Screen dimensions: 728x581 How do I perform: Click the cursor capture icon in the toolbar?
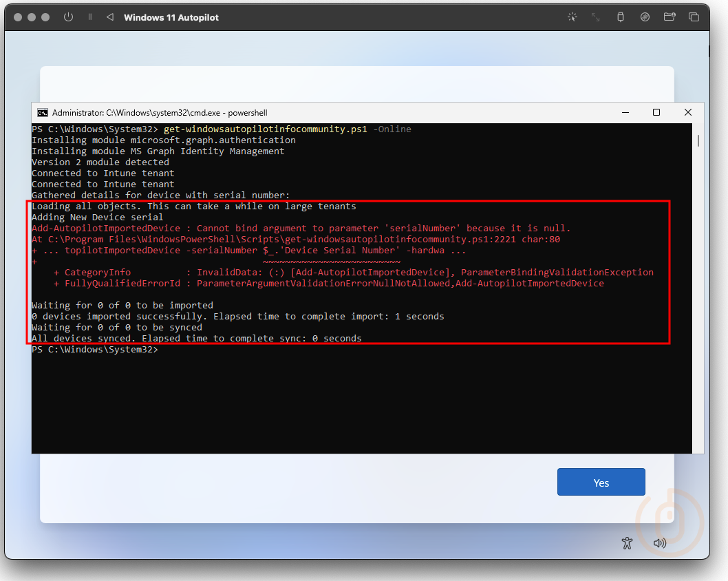[x=572, y=17]
